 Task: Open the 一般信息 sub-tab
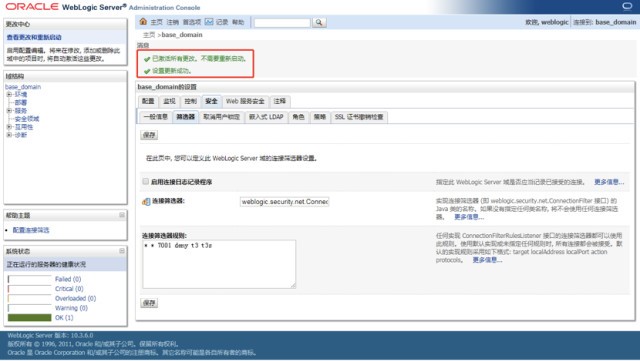click(156, 117)
